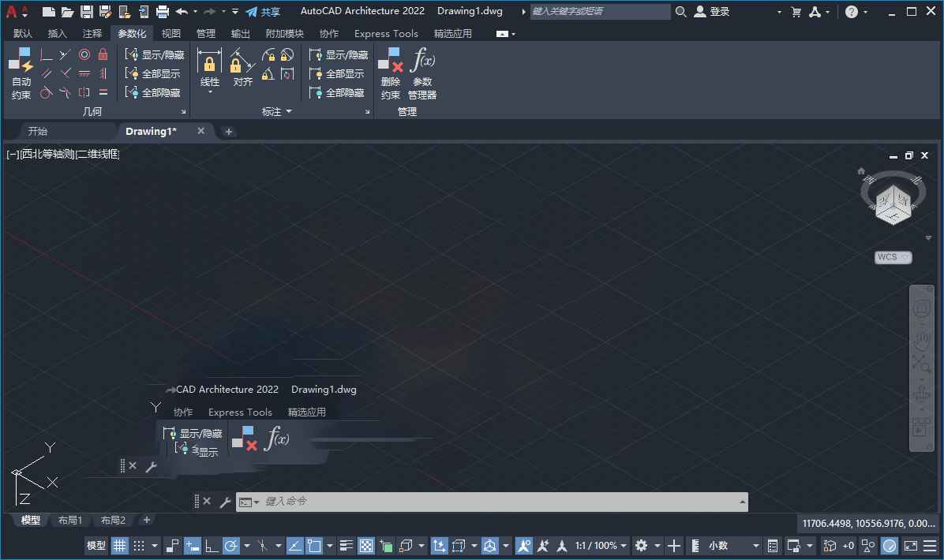Open the dropdown arrow under 线性
This screenshot has height=560, width=944.
click(x=210, y=92)
